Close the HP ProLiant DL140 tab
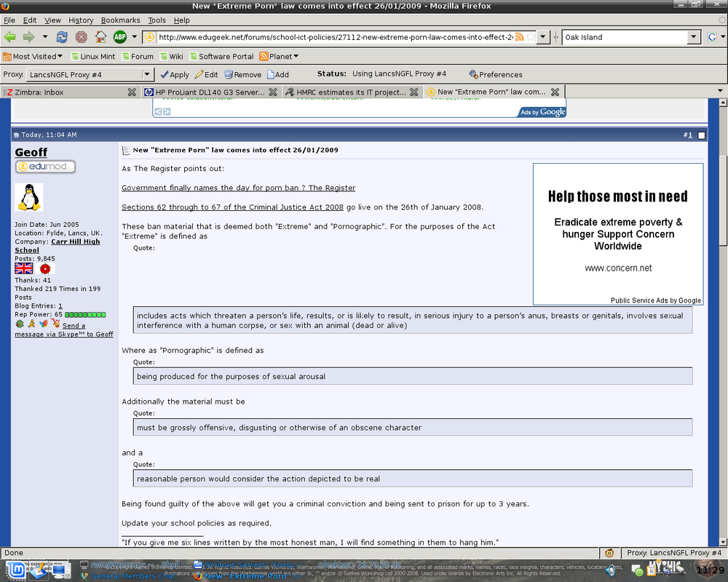 click(x=273, y=92)
